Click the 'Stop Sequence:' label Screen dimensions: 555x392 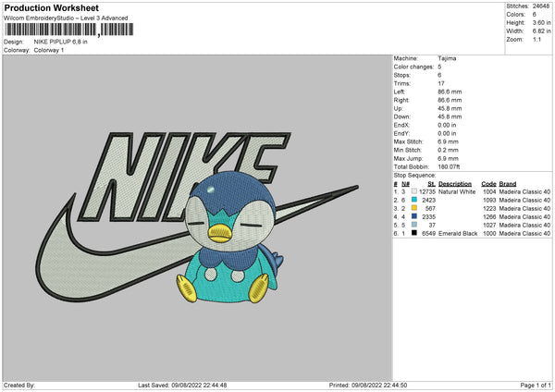point(414,176)
